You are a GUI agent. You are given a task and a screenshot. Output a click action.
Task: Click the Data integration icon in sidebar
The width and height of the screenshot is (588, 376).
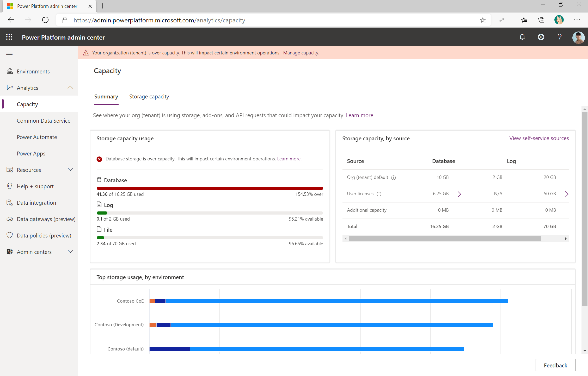[9, 203]
